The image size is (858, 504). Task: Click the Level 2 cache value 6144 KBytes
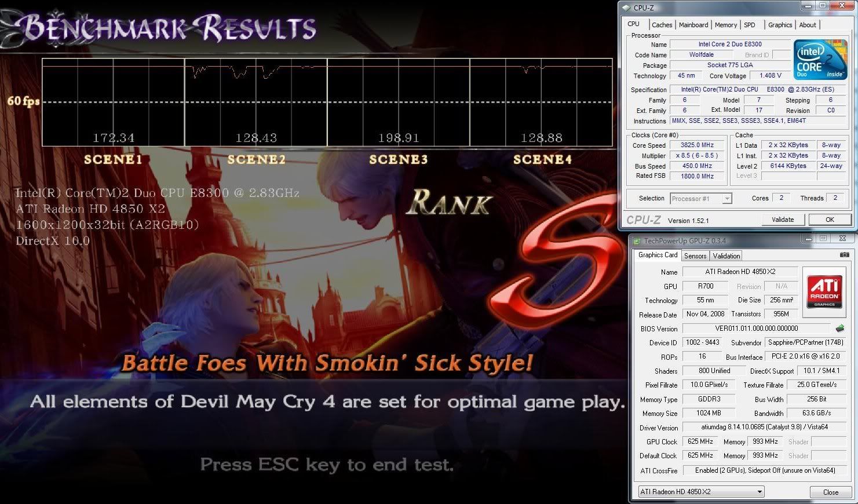pos(788,166)
